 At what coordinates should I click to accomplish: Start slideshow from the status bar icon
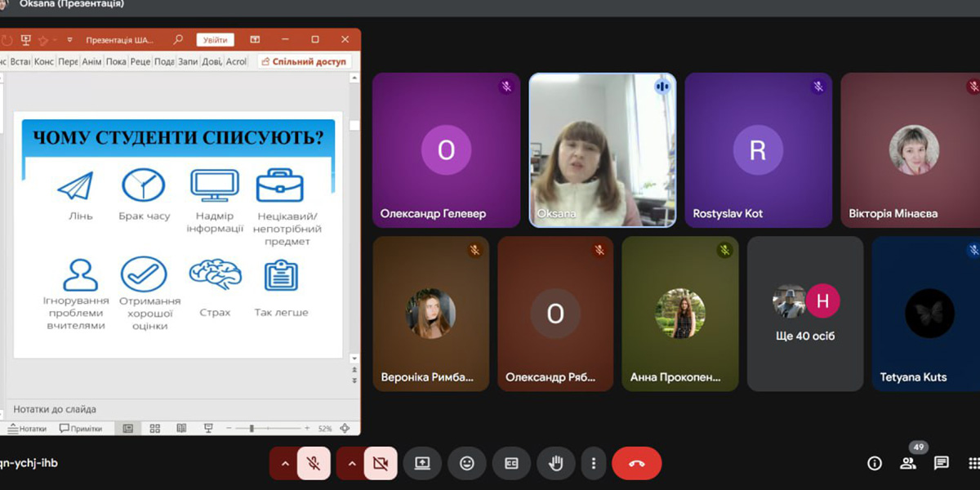[x=208, y=428]
